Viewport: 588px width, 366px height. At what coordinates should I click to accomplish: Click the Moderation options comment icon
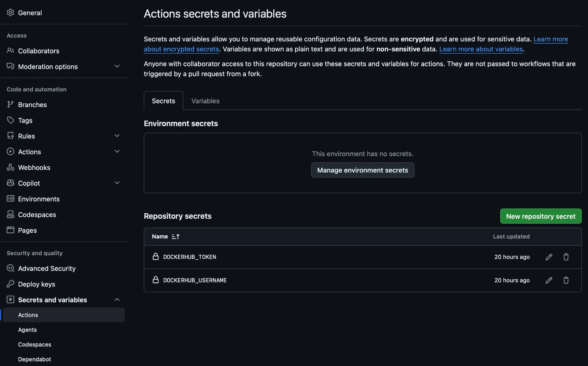11,66
